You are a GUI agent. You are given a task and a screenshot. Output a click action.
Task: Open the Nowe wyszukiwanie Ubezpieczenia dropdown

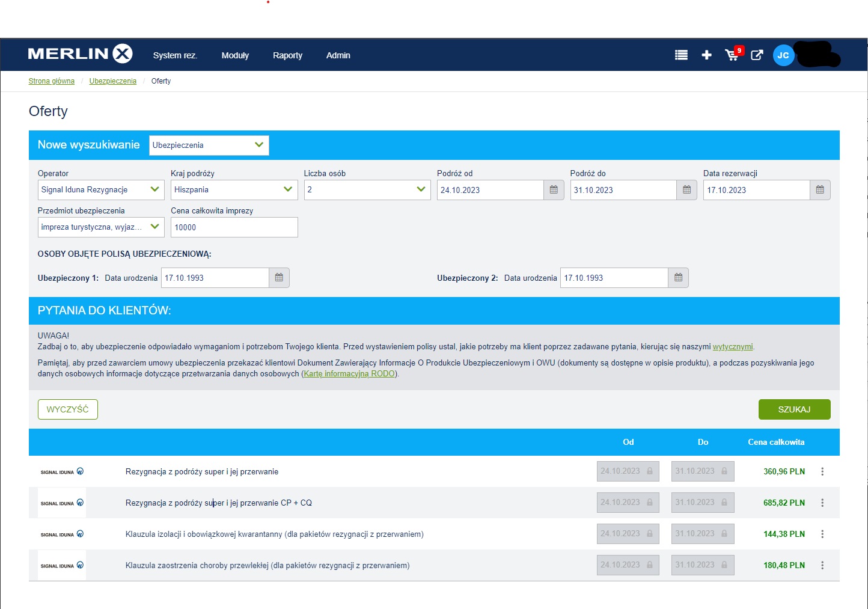click(x=209, y=145)
